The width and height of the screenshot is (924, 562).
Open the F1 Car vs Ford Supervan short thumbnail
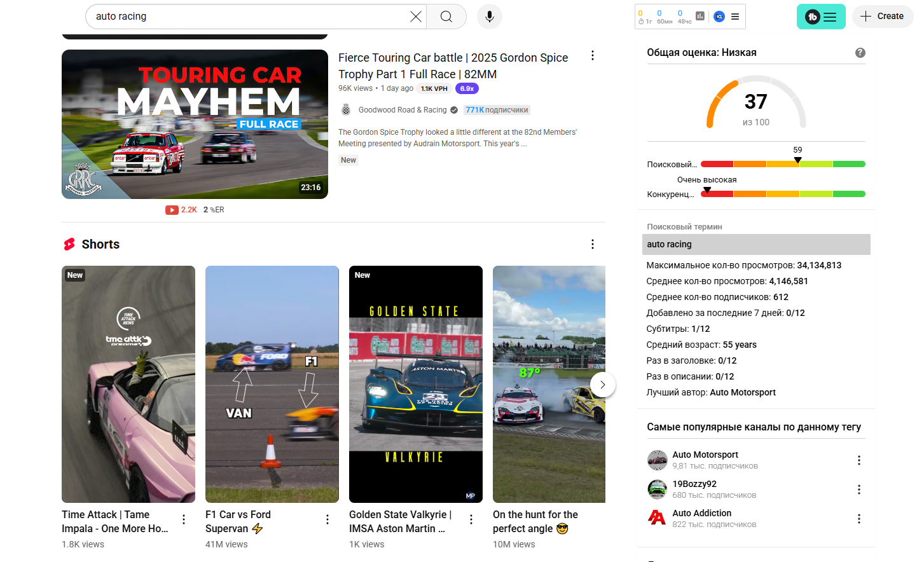click(x=272, y=384)
